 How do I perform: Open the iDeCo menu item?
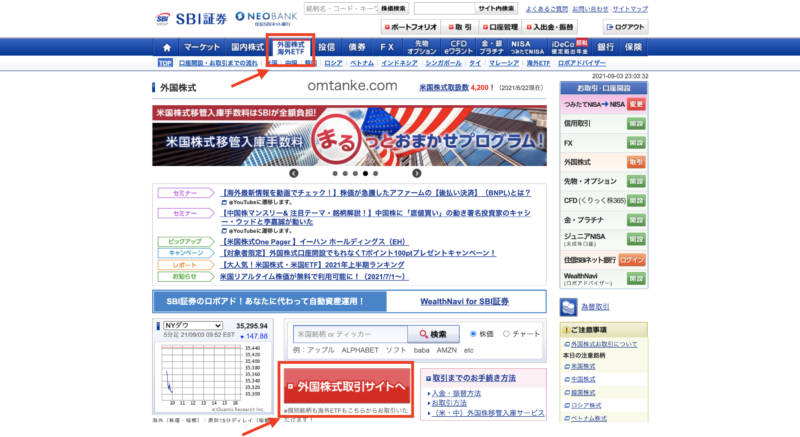569,47
